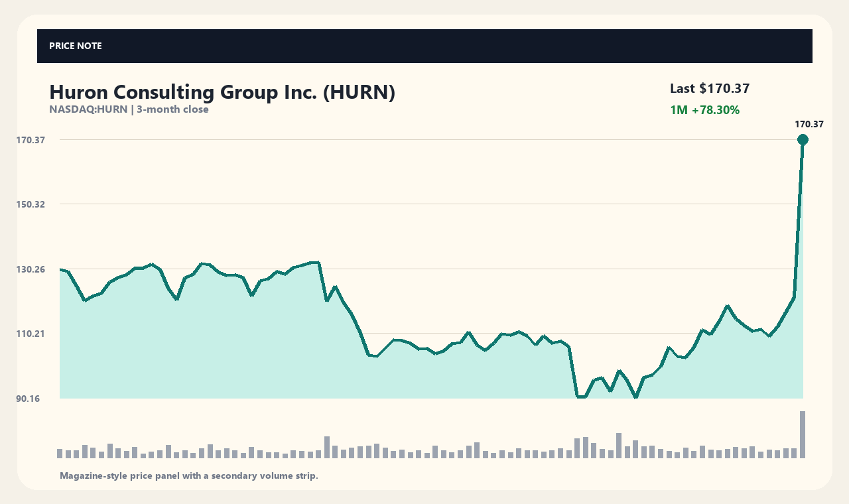This screenshot has width=849, height=504.
Task: Click the tallest volume bar at far right
Action: point(803,434)
